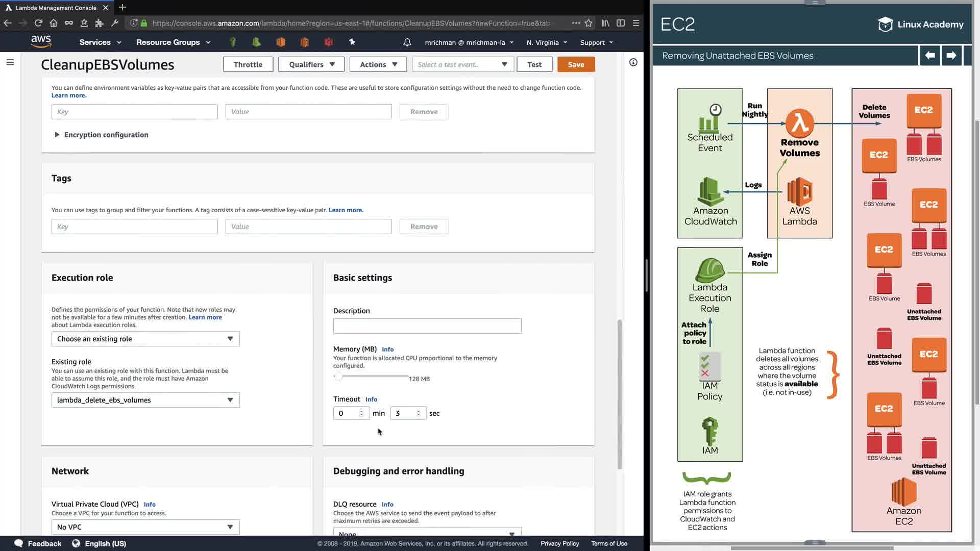980x551 pixels.
Task: Open the notifications bell
Action: tap(407, 42)
